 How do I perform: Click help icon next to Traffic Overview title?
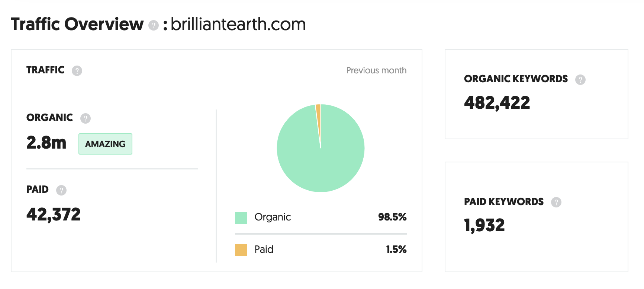(153, 25)
